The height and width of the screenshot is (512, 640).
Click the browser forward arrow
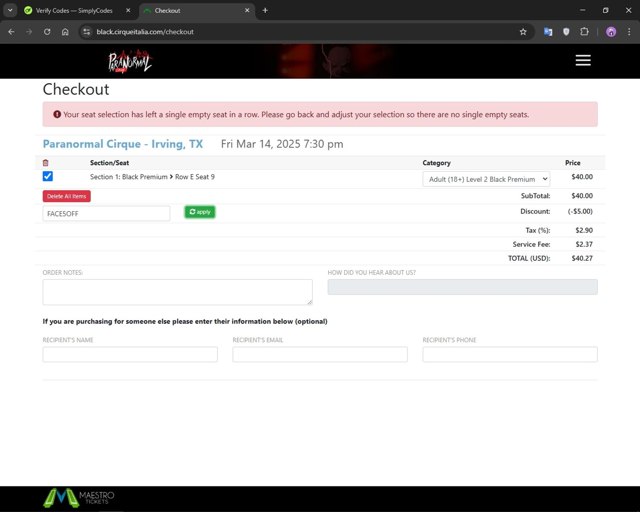[29, 32]
